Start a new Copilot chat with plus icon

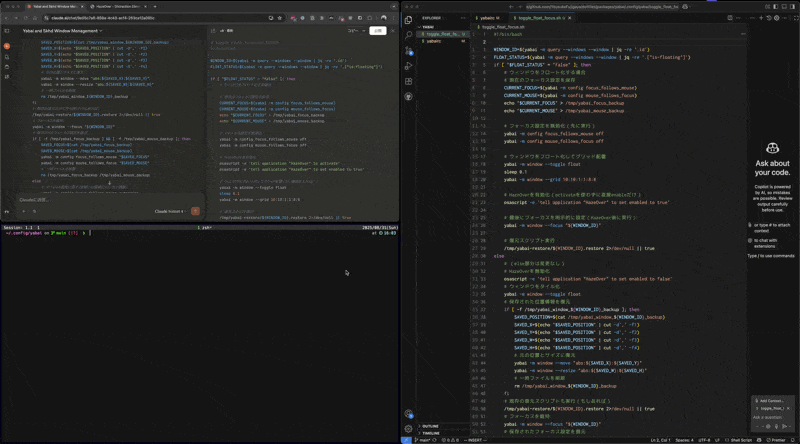point(761,18)
